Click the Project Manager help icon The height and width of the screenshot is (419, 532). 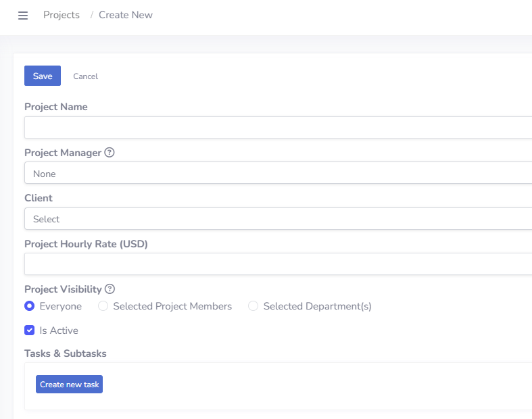click(110, 153)
